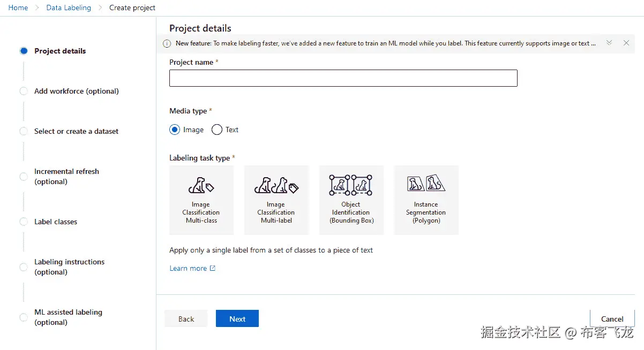The image size is (644, 350).
Task: Click external link icon beside Learn more
Action: tap(213, 268)
